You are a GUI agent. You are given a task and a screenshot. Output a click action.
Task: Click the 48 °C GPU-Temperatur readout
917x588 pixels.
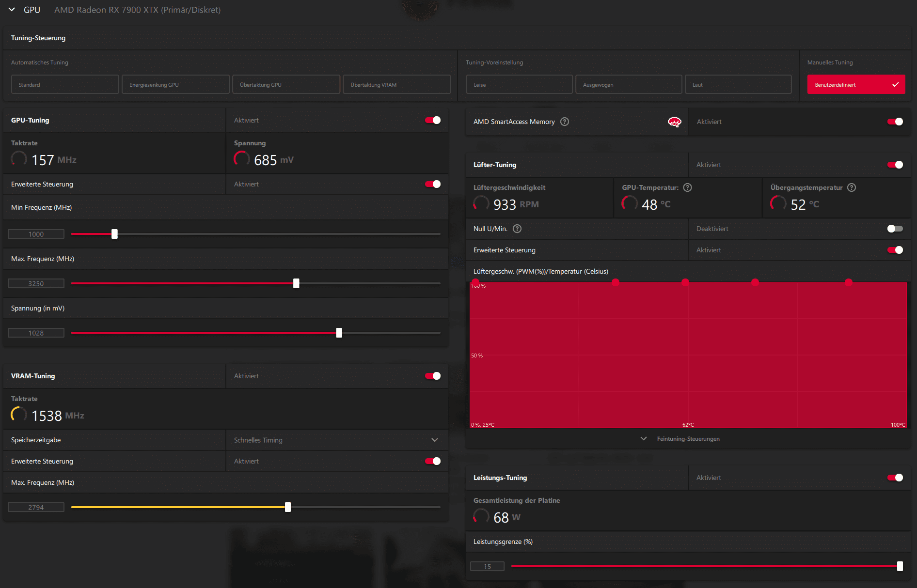(x=656, y=204)
